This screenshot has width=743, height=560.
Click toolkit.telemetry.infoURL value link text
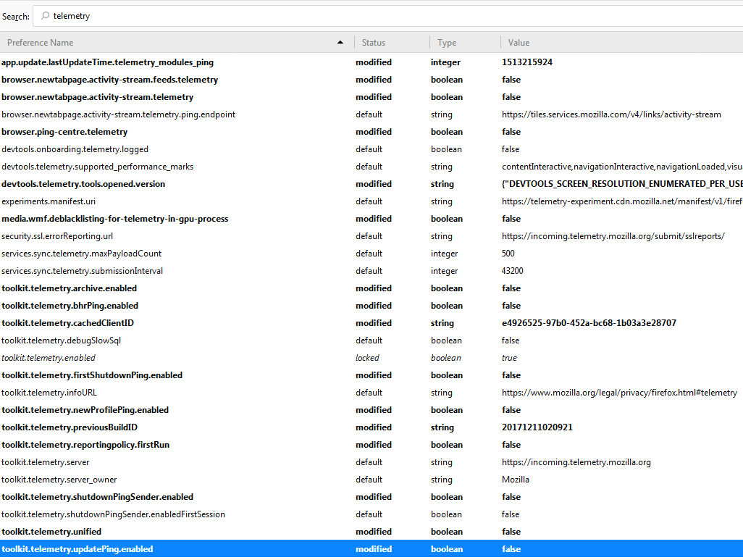619,393
